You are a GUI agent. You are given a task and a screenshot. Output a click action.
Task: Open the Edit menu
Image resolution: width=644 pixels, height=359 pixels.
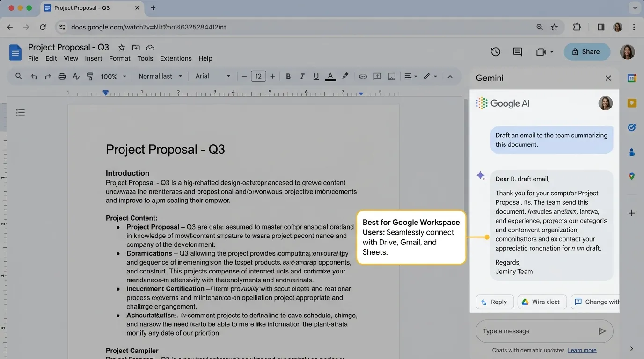[51, 58]
